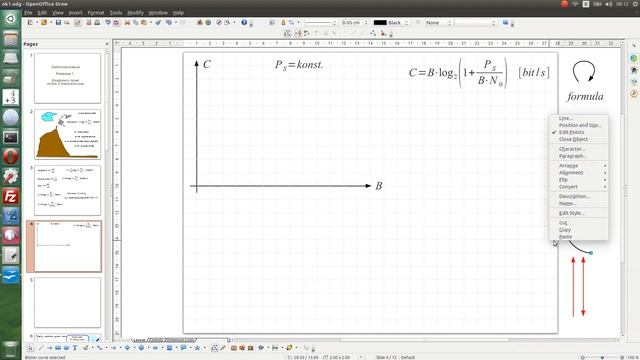Click the Print icon

97,22
